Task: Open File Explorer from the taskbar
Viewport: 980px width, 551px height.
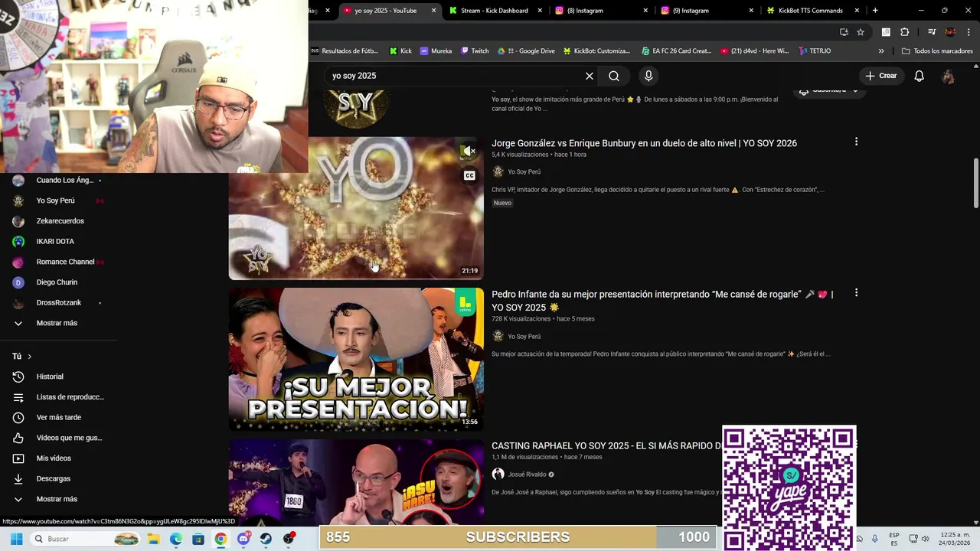Action: pyautogui.click(x=153, y=539)
